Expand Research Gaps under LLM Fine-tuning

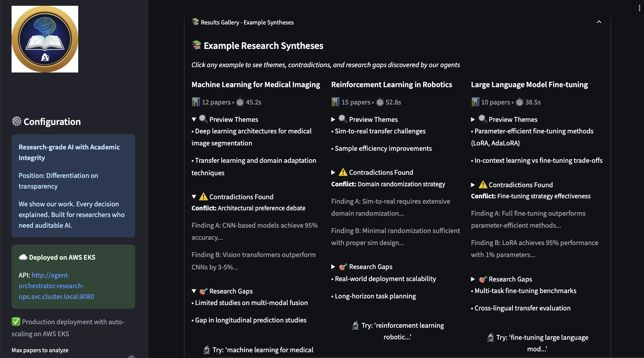[474, 279]
